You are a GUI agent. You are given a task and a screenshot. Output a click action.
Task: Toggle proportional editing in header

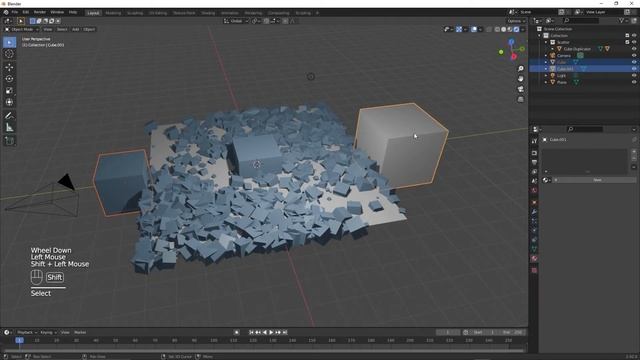[285, 21]
